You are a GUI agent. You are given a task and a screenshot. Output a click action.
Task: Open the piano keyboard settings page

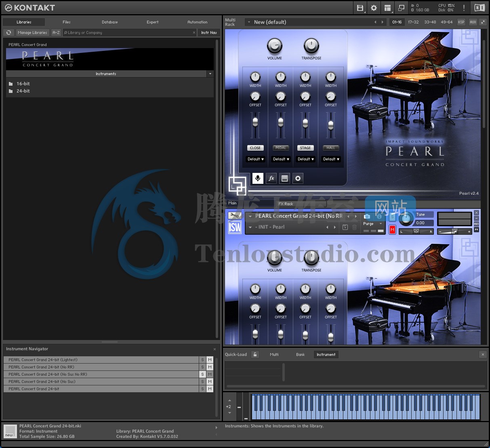click(x=285, y=178)
